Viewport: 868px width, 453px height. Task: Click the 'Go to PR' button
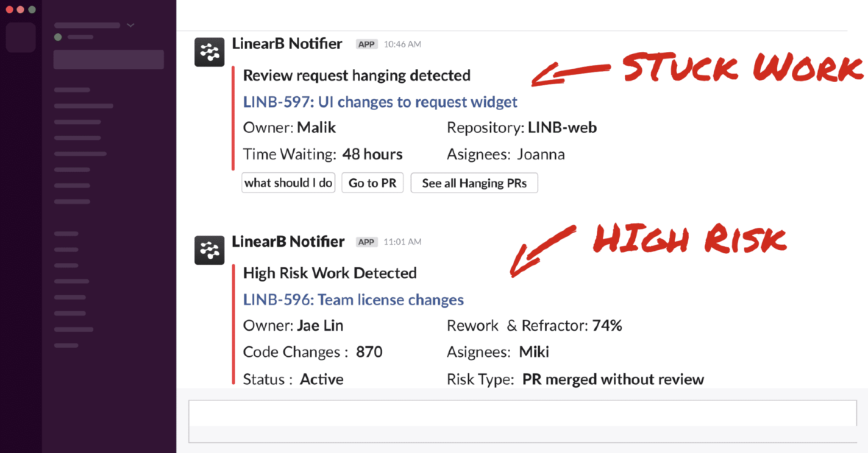(373, 183)
